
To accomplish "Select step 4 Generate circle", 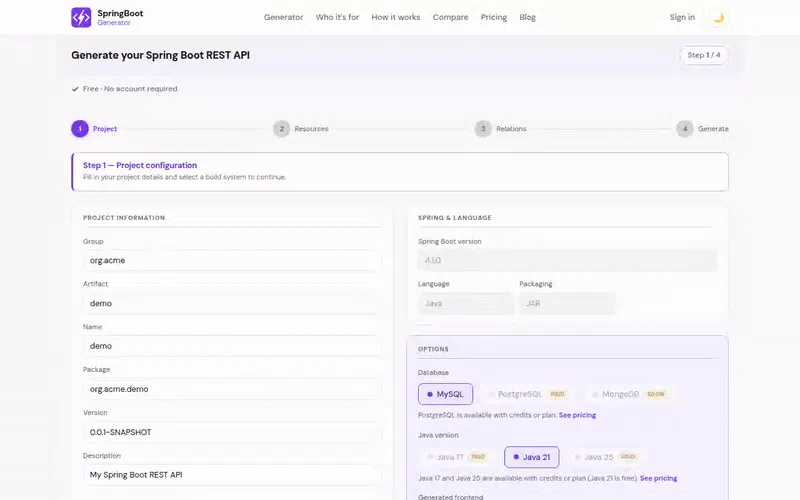I will click(x=685, y=129).
